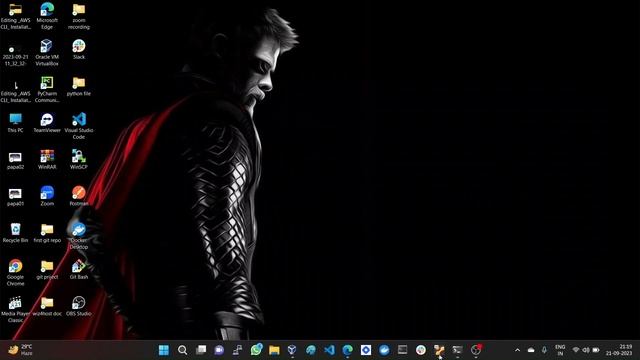Screen dimensions: 640x360
Task: Select the Postman desktop shortcut
Action: 79,196
